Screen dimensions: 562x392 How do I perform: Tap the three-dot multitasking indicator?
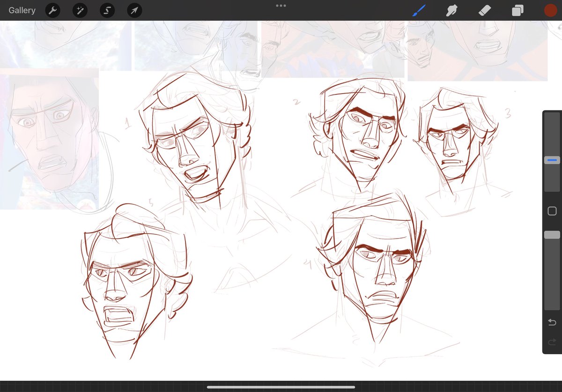(281, 6)
